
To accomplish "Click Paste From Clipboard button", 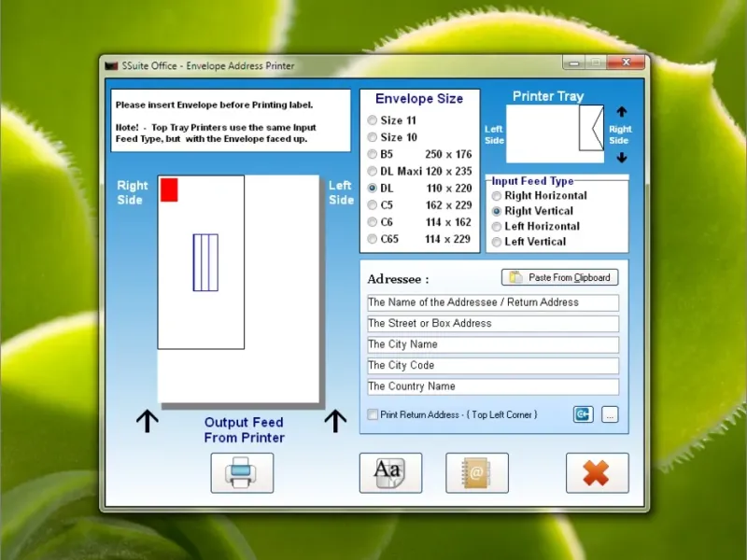I will 559,277.
